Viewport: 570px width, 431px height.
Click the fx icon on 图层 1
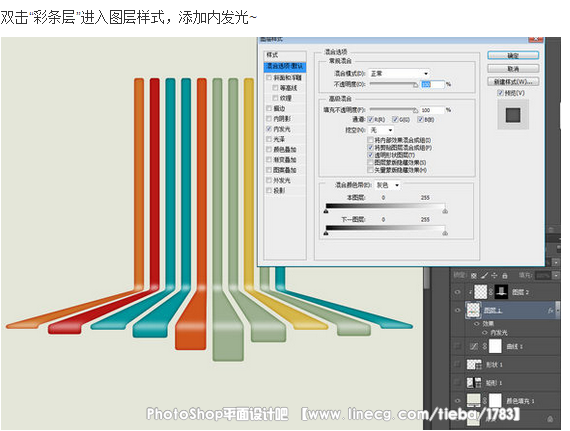tap(550, 310)
